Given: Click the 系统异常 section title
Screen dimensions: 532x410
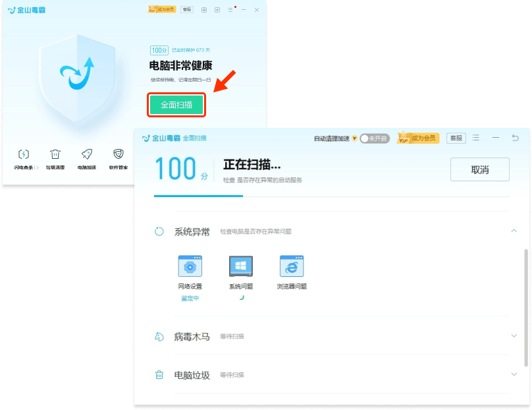Looking at the screenshot, I should [192, 231].
